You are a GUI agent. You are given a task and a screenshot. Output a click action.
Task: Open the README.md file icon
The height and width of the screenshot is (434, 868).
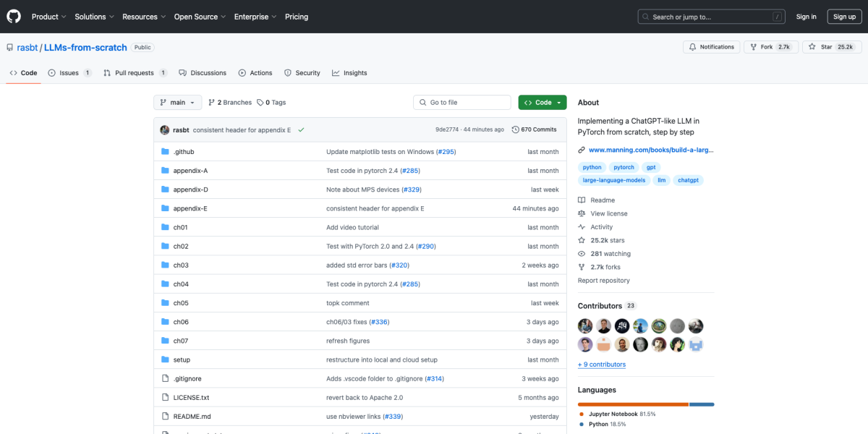(x=165, y=417)
